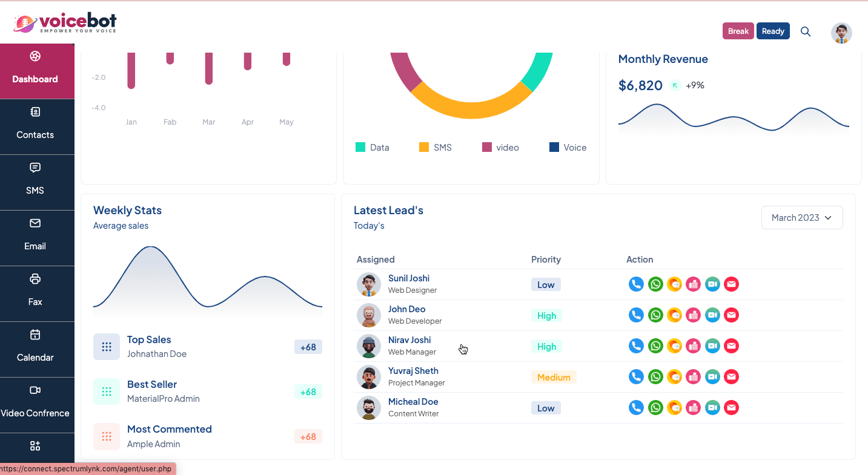Viewport: 868px width, 475px height.
Task: Select Video Confrence in the sidebar
Action: click(x=35, y=402)
